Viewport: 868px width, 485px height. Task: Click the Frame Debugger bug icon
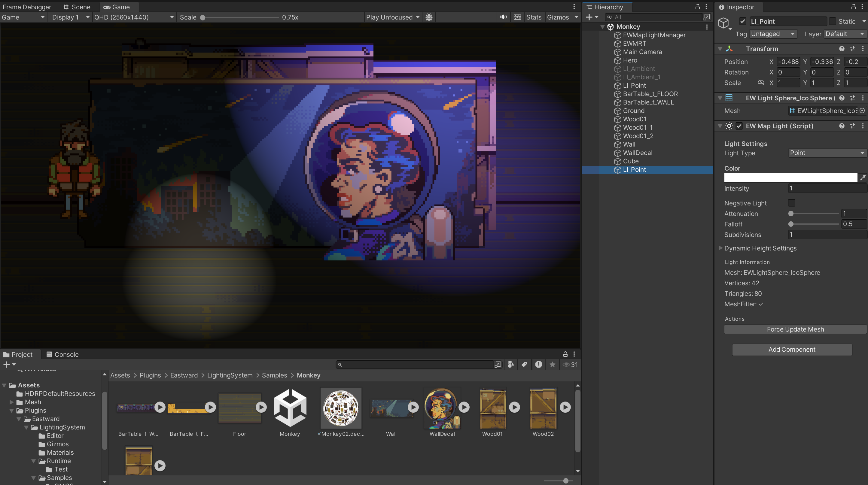429,17
